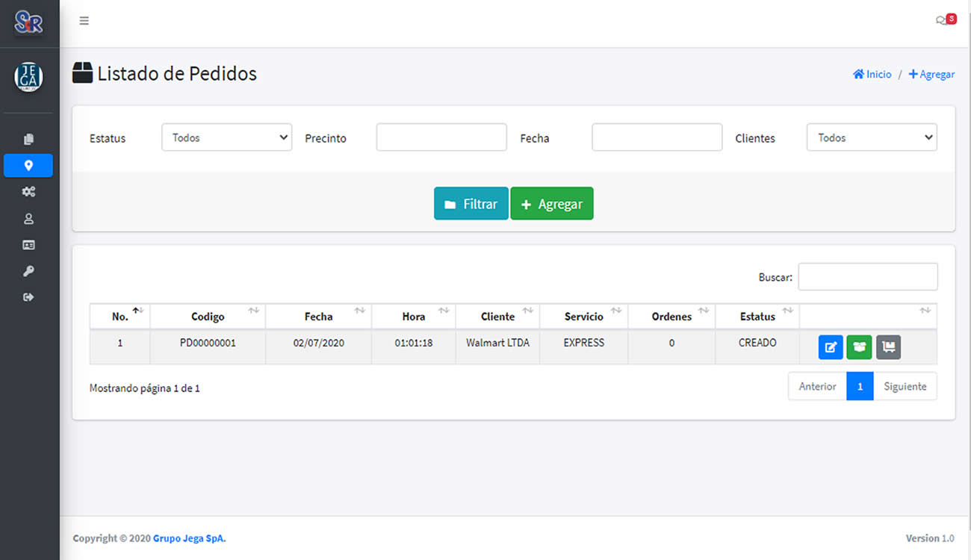Click the logout arrow sidebar icon
971x560 pixels.
pyautogui.click(x=28, y=297)
